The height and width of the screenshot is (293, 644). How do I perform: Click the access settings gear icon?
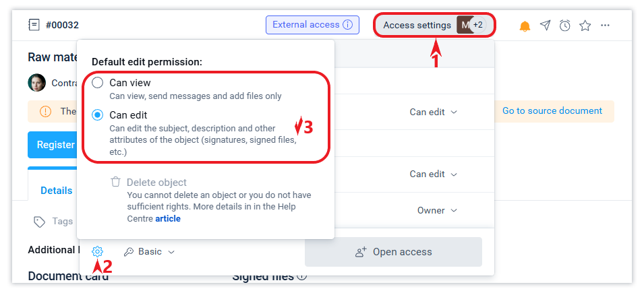98,251
